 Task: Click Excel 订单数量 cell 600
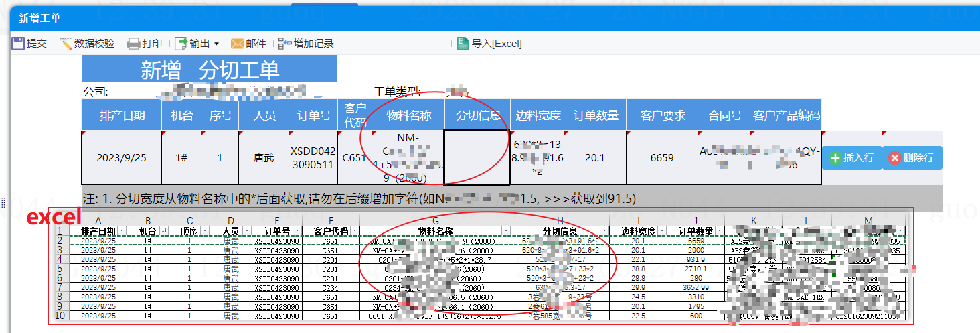coord(695,316)
